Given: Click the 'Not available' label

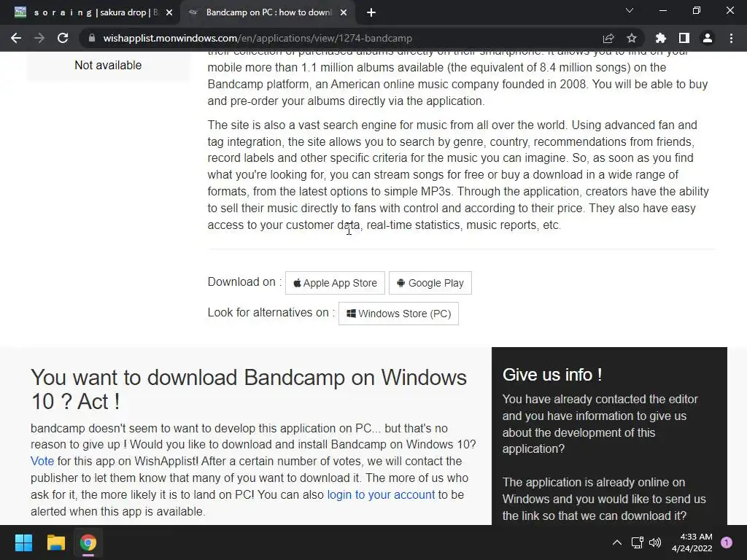Looking at the screenshot, I should pyautogui.click(x=108, y=65).
